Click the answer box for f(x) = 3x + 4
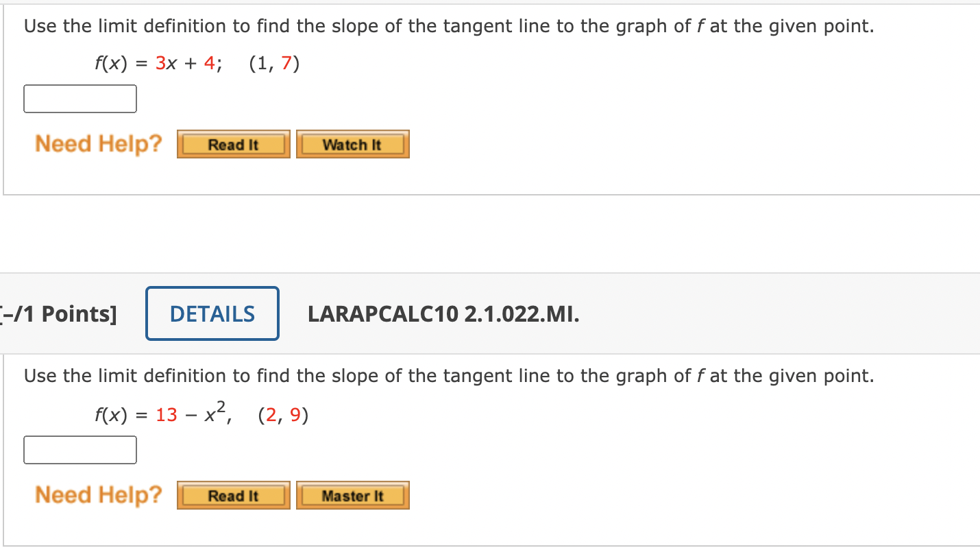 (x=79, y=98)
